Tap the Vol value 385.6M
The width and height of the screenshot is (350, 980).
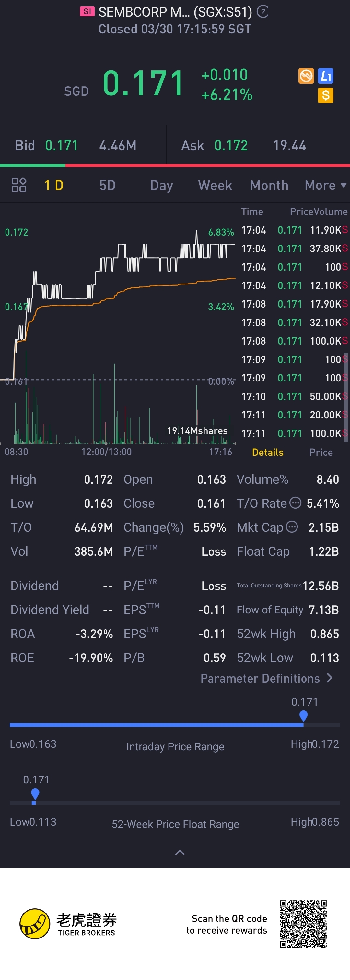93,551
